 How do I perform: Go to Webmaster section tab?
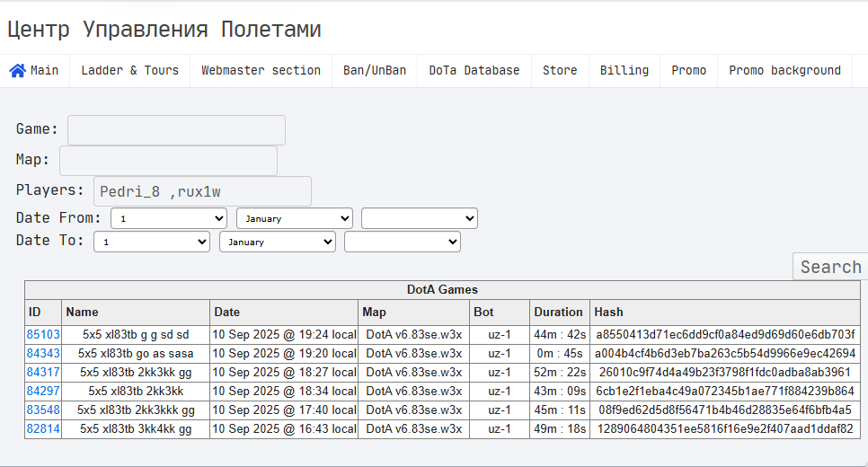tap(261, 71)
